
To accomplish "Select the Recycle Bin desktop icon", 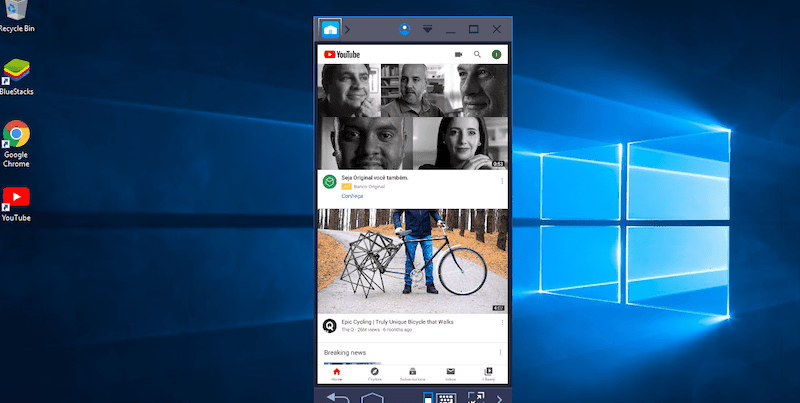I will [17, 16].
